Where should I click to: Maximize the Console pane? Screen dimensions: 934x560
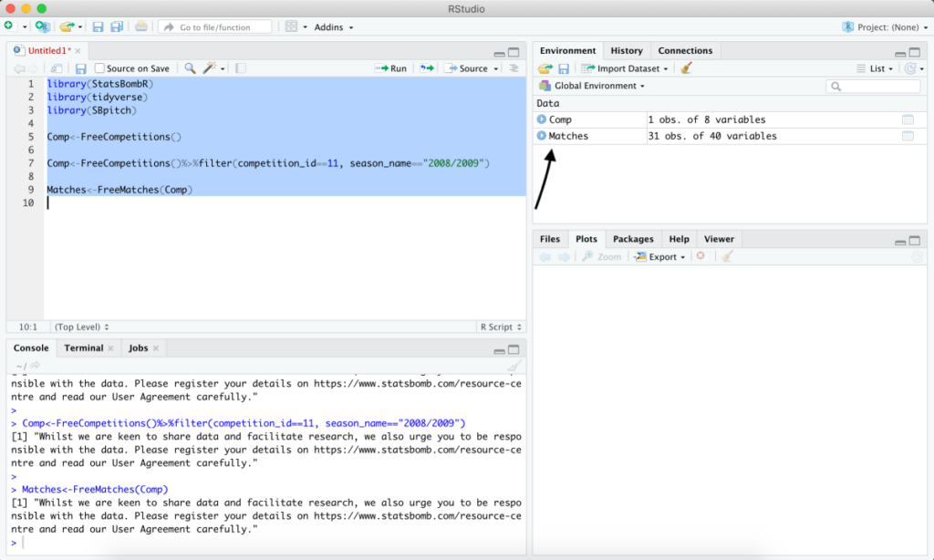[514, 349]
